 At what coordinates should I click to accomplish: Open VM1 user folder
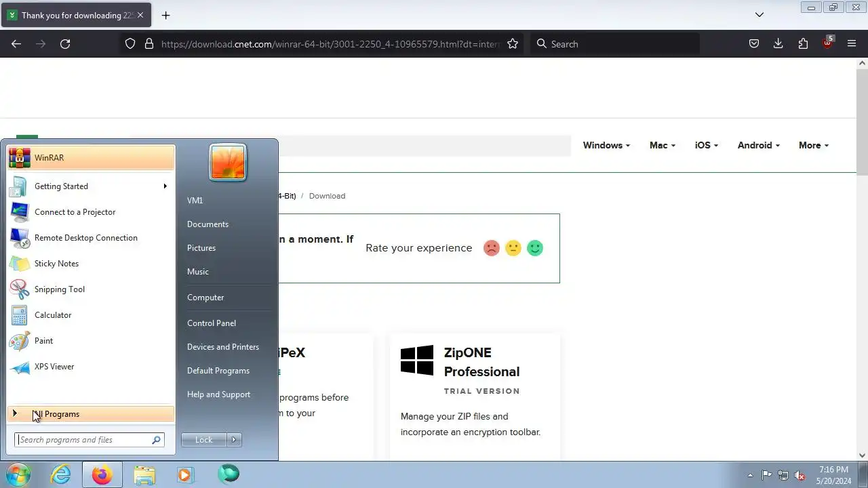195,201
